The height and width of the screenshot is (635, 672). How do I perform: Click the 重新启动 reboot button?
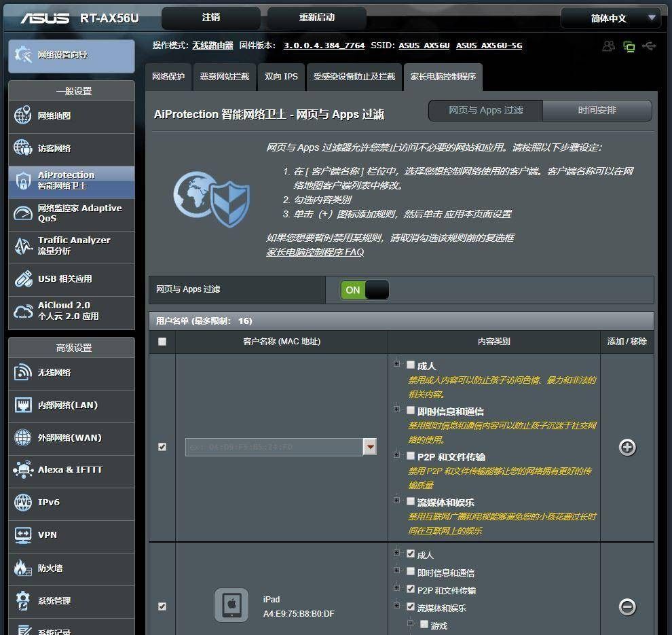tap(316, 18)
